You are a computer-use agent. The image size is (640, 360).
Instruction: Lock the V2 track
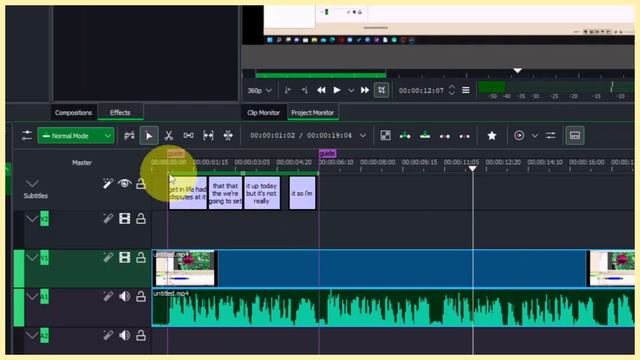pos(141,219)
